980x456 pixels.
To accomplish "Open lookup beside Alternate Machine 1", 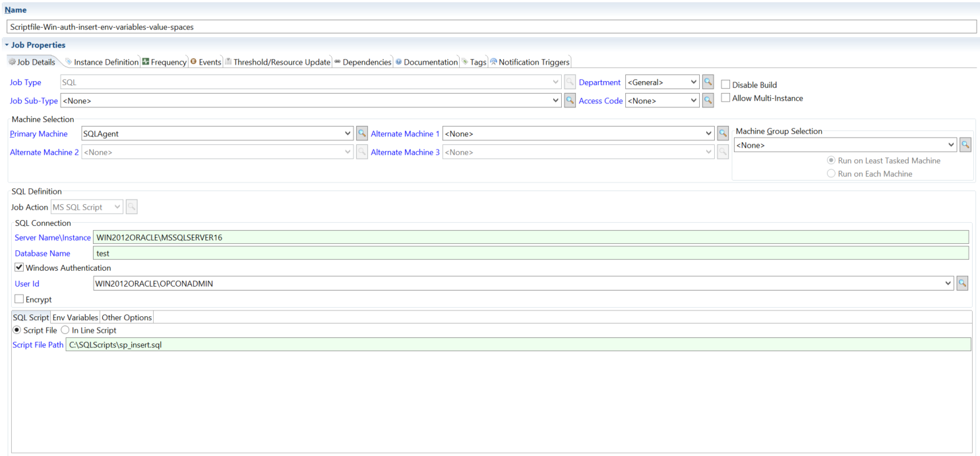I will pos(723,134).
